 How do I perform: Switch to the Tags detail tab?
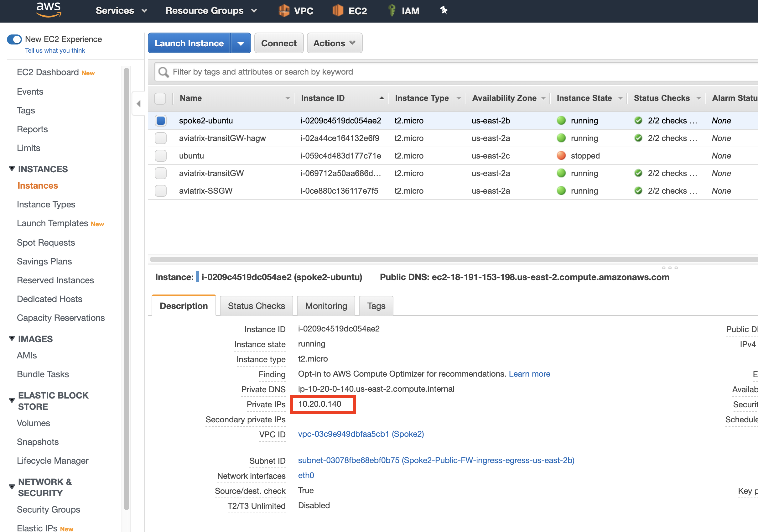pyautogui.click(x=376, y=306)
